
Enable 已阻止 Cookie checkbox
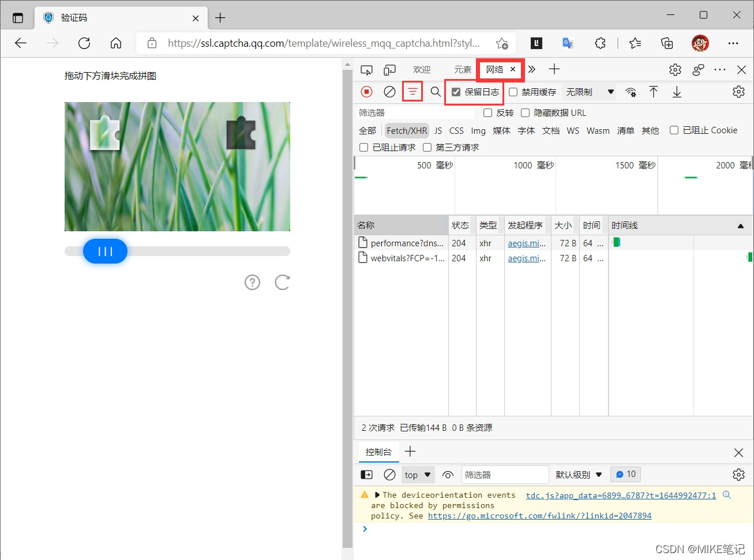coord(674,130)
